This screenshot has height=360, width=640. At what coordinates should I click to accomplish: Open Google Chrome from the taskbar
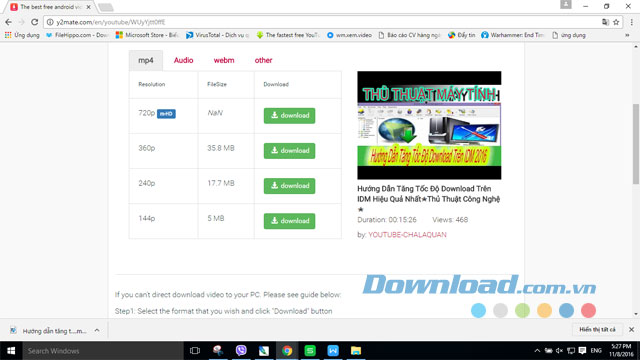(287, 351)
